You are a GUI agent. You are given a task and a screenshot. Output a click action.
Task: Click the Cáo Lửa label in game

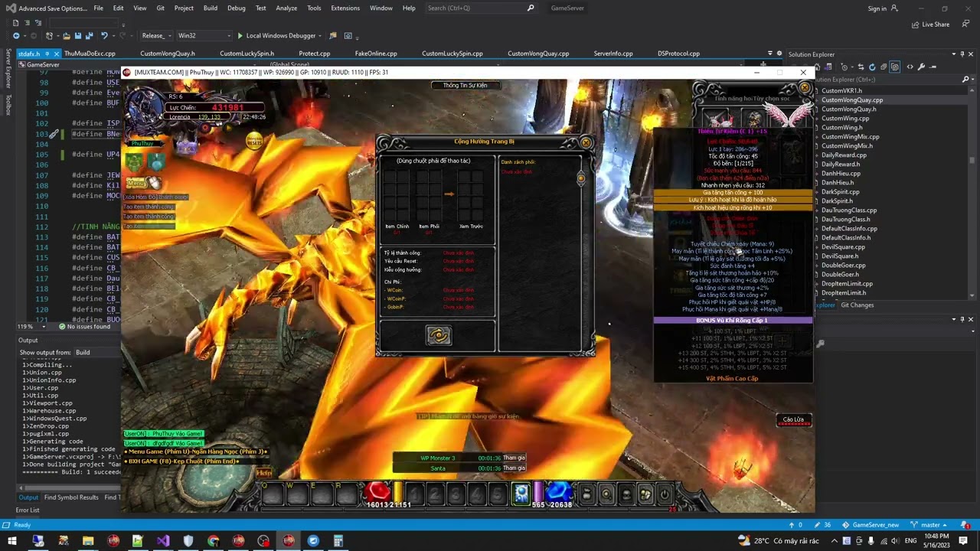(x=793, y=419)
